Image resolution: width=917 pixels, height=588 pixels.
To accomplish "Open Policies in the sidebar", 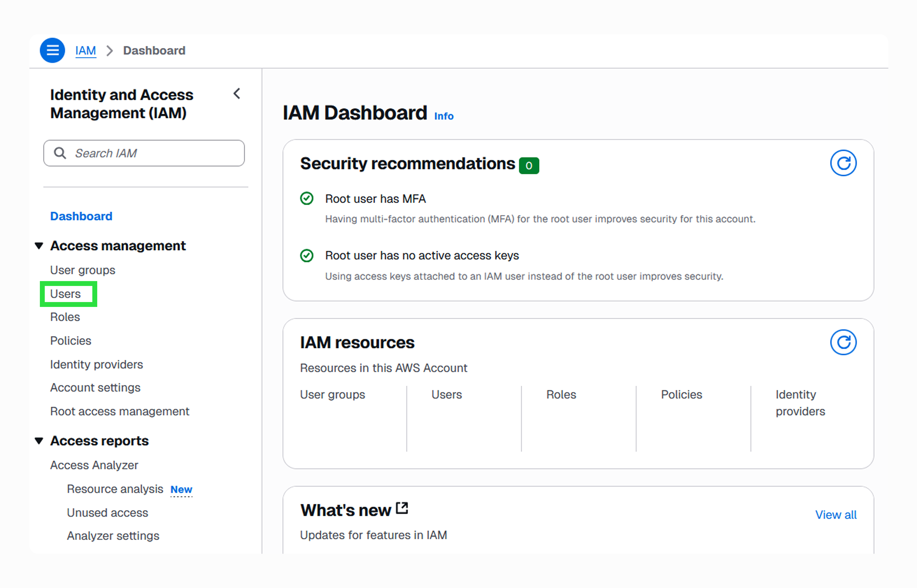I will (x=71, y=340).
